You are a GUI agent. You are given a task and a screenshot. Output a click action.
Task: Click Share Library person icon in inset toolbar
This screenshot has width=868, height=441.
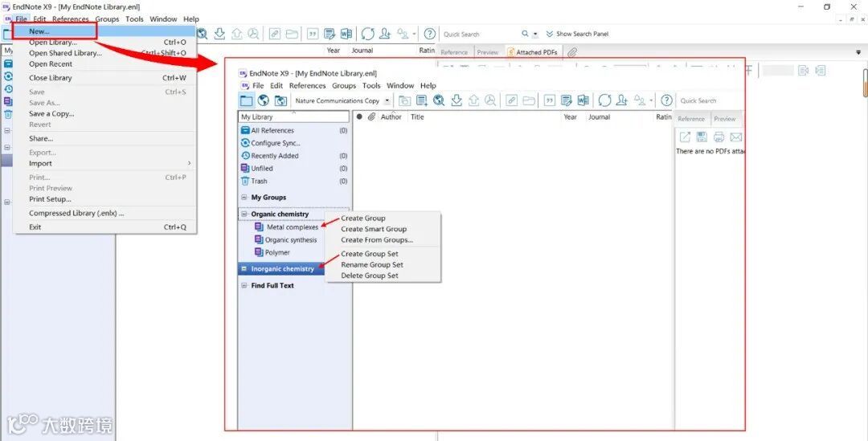click(x=621, y=100)
